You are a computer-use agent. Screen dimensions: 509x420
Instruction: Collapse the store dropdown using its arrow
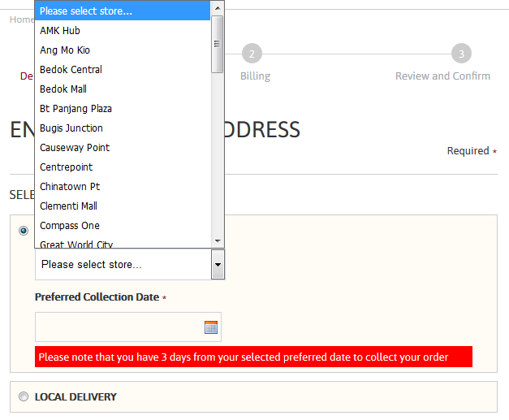tap(217, 264)
